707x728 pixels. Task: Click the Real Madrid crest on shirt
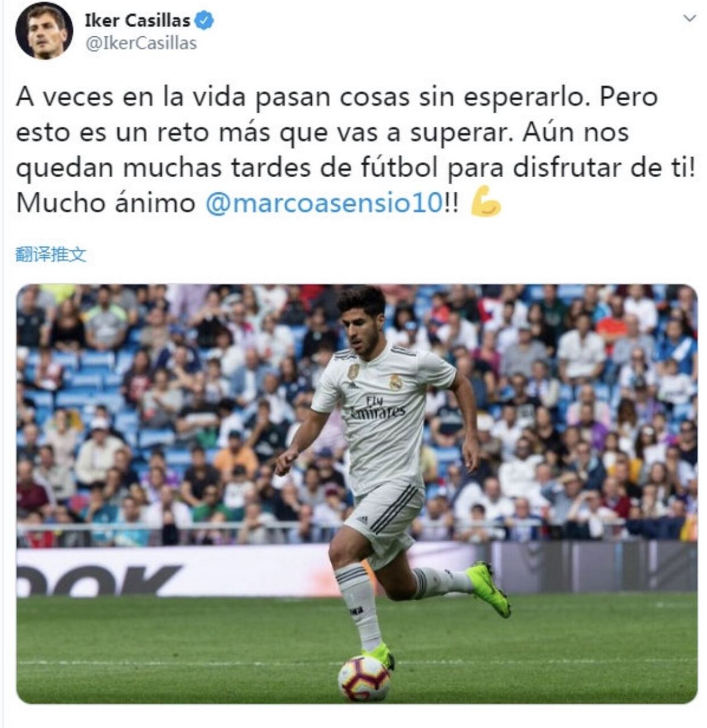396,382
